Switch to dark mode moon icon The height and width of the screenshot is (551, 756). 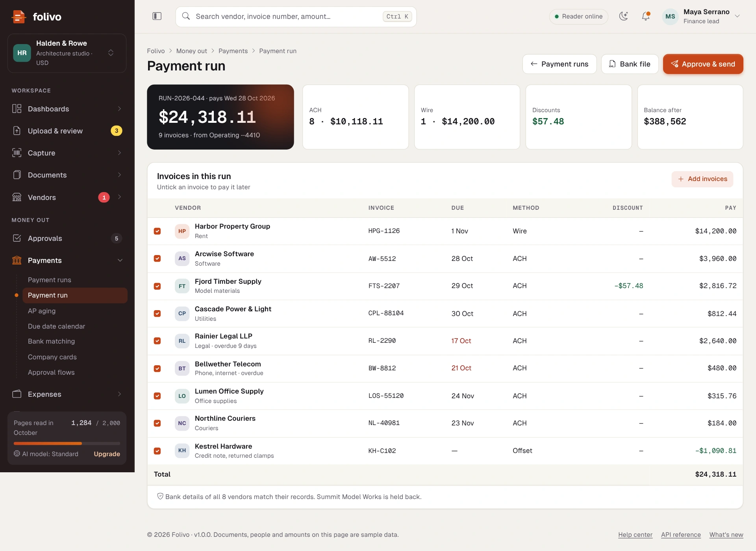[623, 16]
